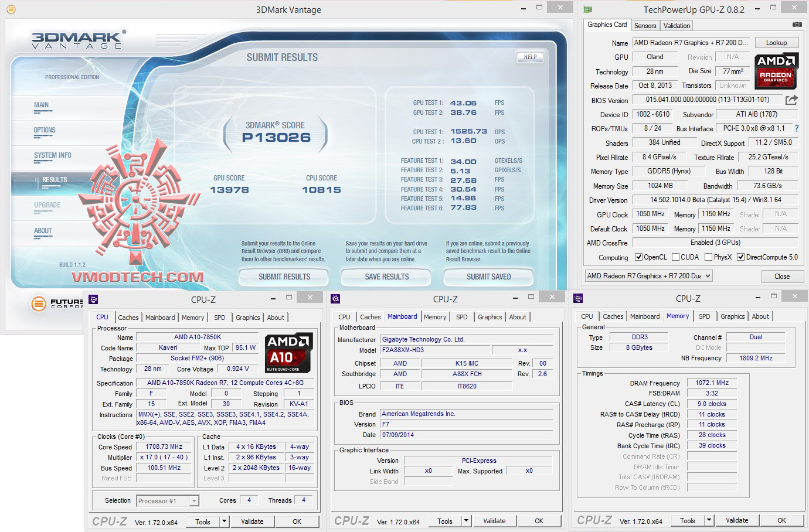The height and width of the screenshot is (532, 809).
Task: Click the GPU Name text field
Action: (x=691, y=43)
